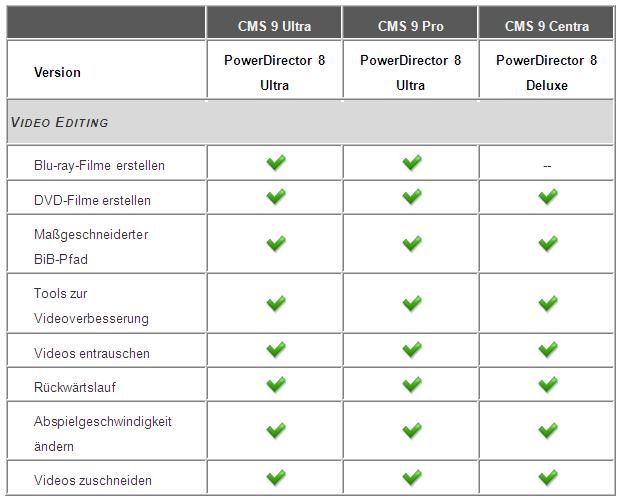Viewport: 628px width, 504px height.
Task: Click the Videos entrauschen checkmark under CMS 9 Centra
Action: click(x=547, y=349)
